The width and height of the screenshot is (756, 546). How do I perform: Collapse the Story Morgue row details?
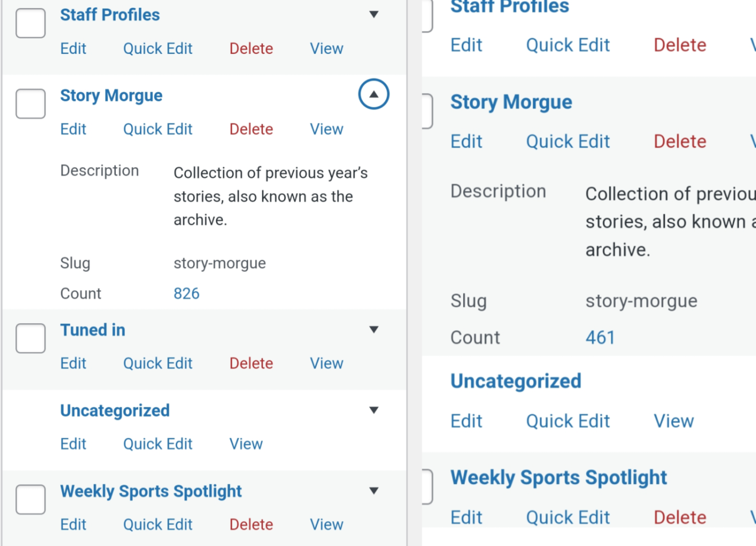[373, 95]
